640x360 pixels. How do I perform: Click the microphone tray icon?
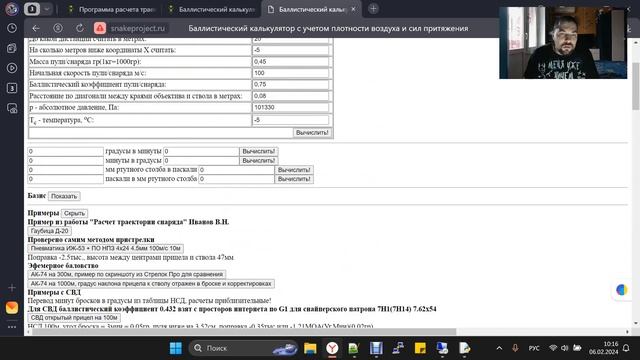pyautogui.click(x=515, y=348)
